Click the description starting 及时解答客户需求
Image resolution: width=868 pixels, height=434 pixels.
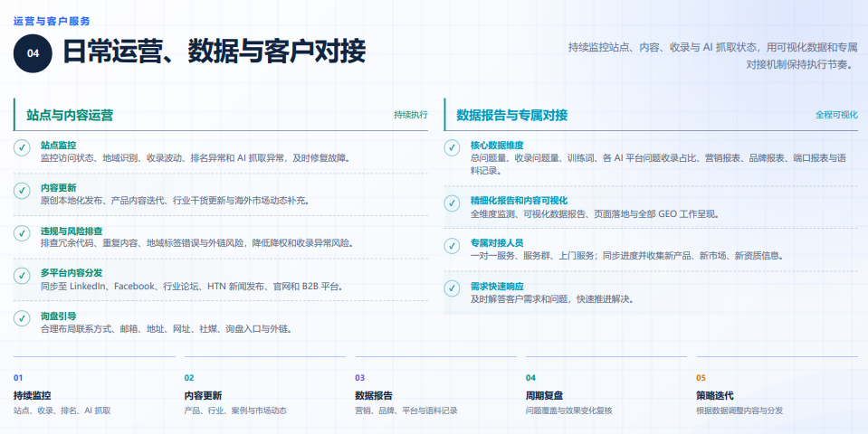[x=552, y=299]
